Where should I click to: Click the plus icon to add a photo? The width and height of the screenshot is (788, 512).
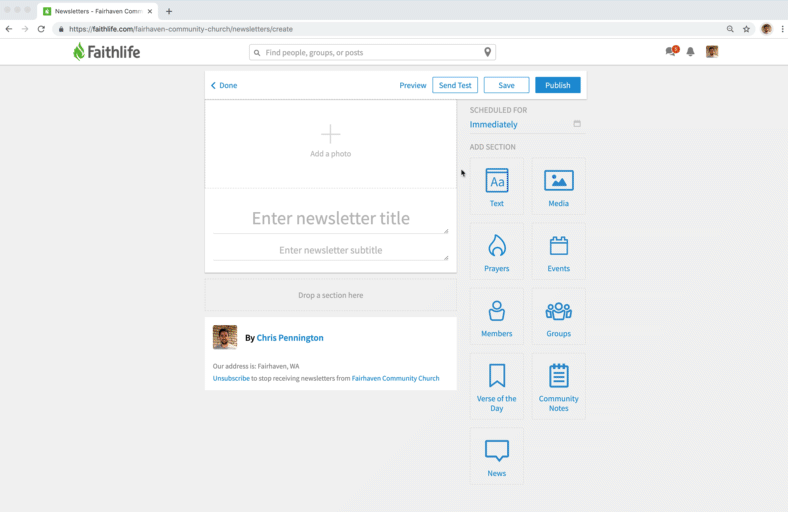[330, 134]
